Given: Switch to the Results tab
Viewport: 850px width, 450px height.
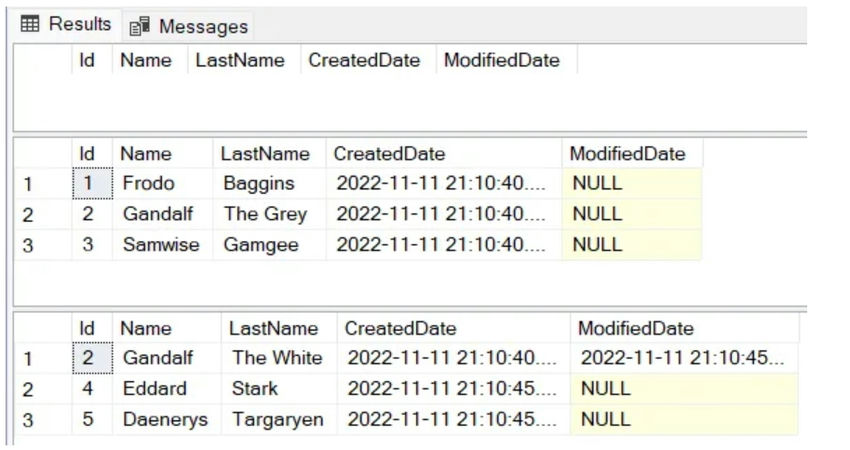Looking at the screenshot, I should pyautogui.click(x=79, y=24).
